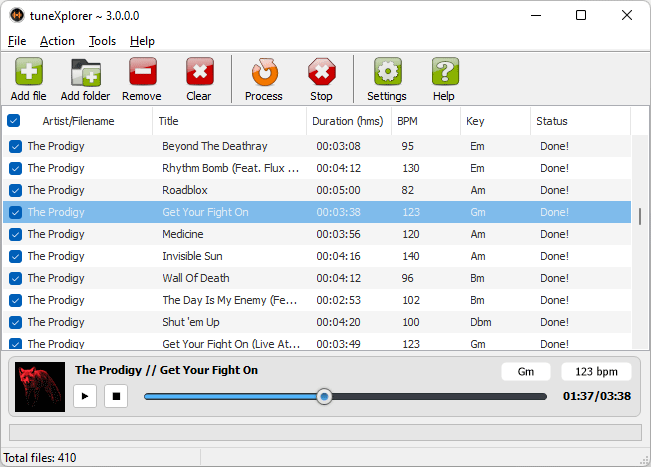Select the Roadblox track title

[185, 190]
